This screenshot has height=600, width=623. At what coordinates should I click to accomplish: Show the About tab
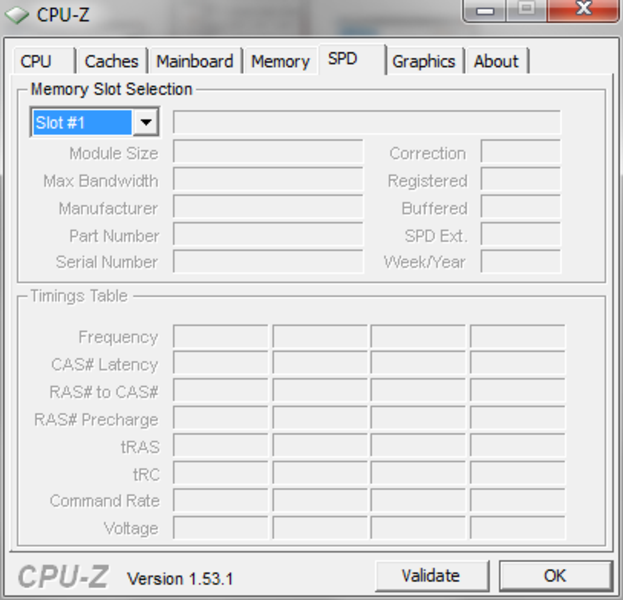click(497, 62)
